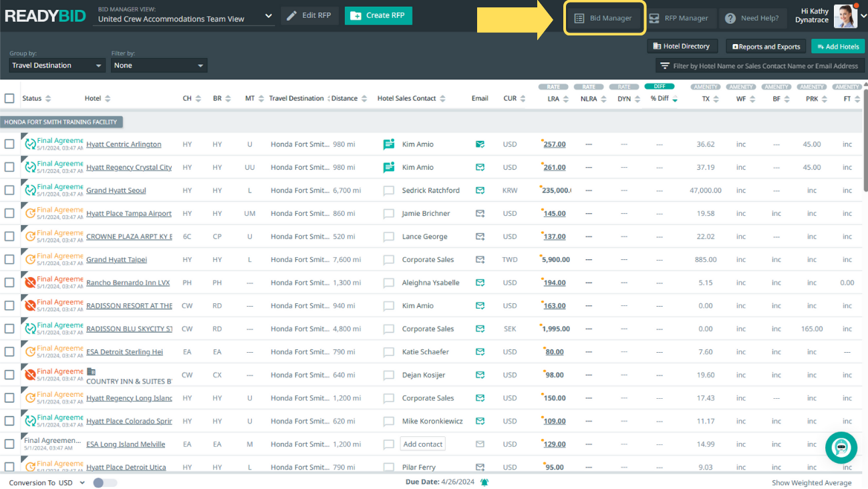Open the Need Help menu
The image size is (868, 489).
tap(752, 18)
